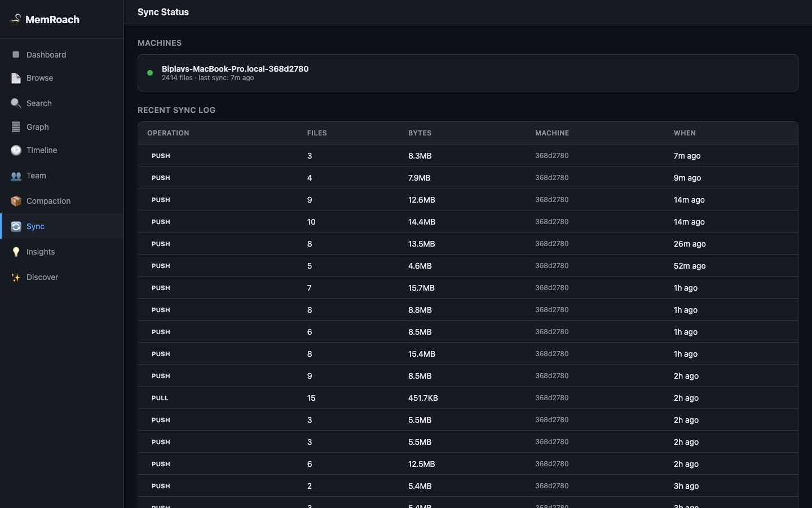Click the Discover sparkles icon
Viewport: 812px width, 508px height.
coord(16,277)
